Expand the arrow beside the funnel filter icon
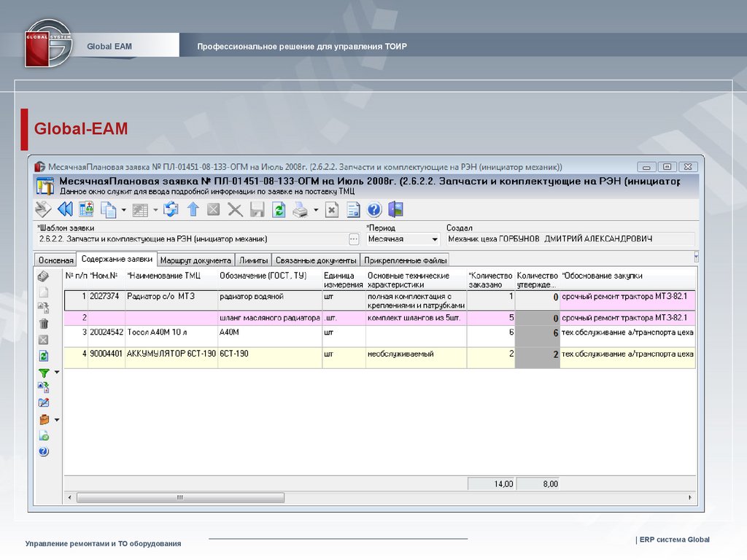This screenshot has width=747, height=560. (57, 373)
